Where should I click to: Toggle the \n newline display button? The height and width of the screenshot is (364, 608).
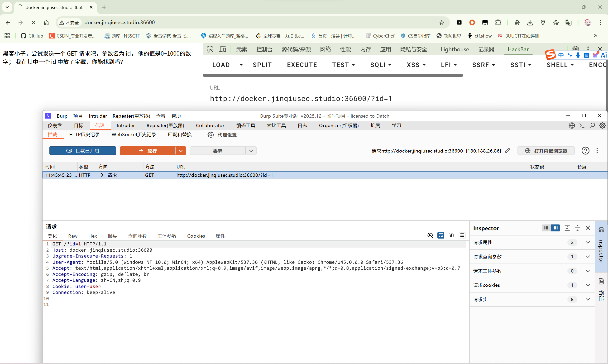(451, 235)
